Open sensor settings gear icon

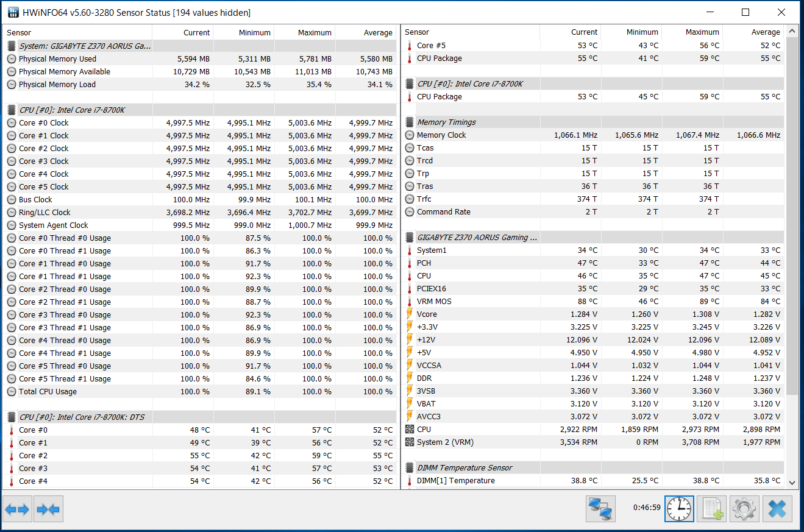(744, 509)
